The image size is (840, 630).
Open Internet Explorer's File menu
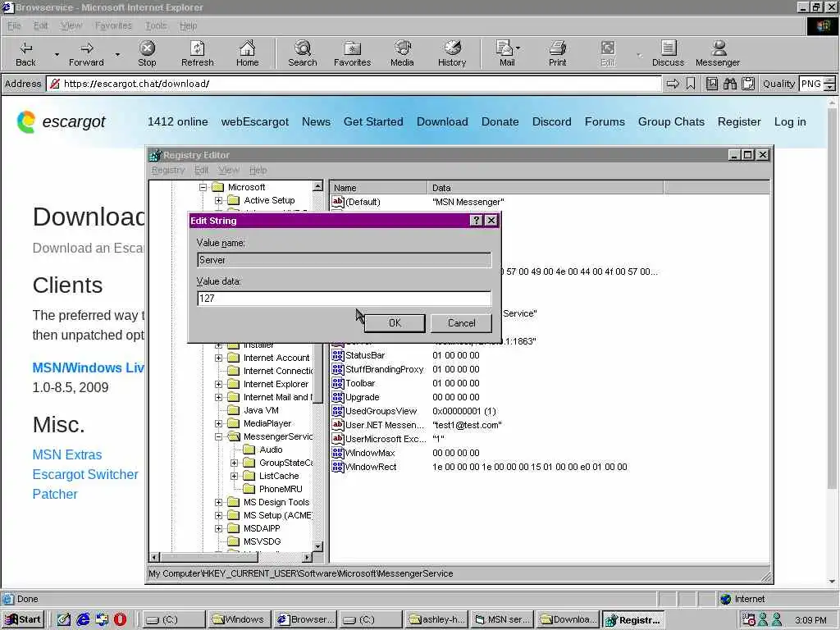(x=14, y=25)
